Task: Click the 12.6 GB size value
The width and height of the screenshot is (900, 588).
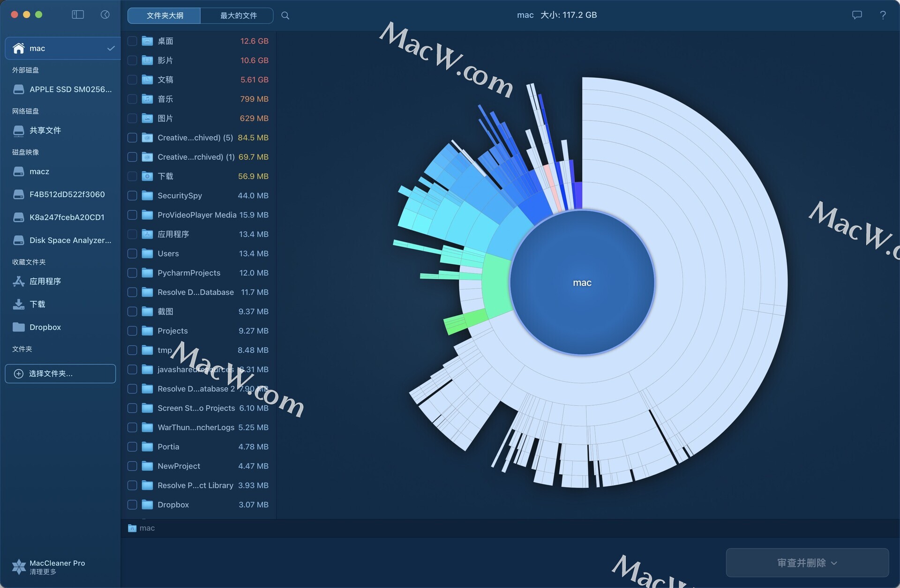Action: [254, 41]
